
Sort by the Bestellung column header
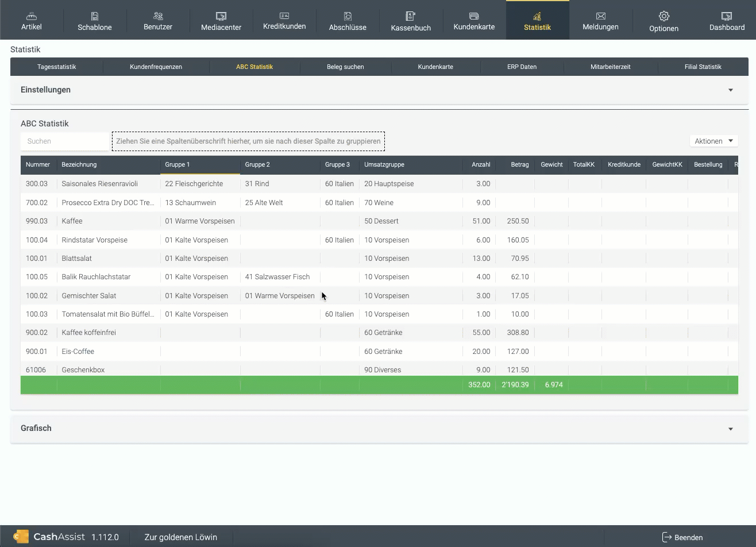708,164
